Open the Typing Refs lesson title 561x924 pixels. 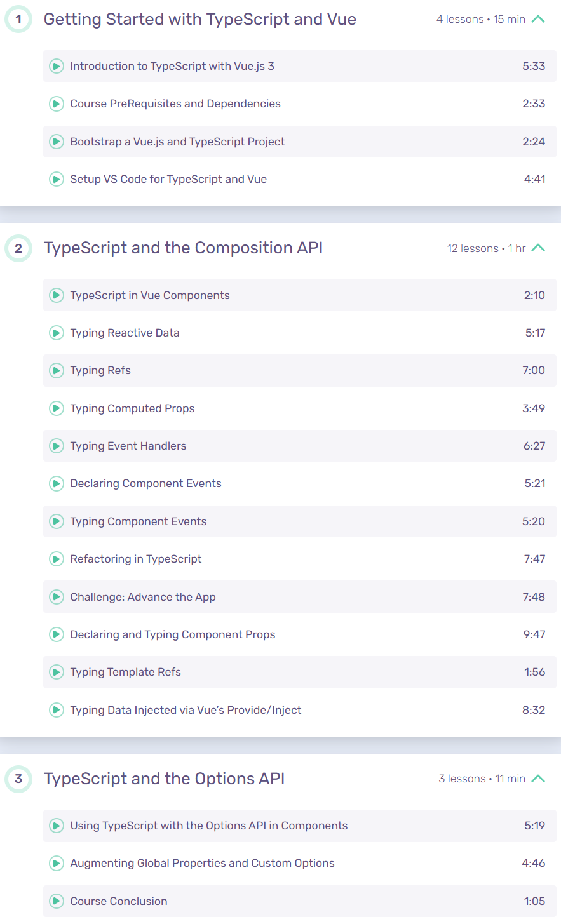(100, 370)
